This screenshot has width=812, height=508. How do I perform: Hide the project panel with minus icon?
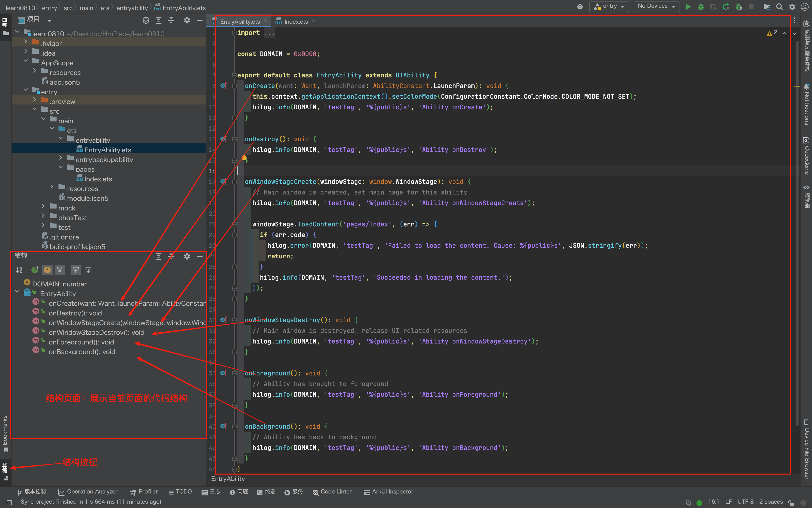pos(199,21)
